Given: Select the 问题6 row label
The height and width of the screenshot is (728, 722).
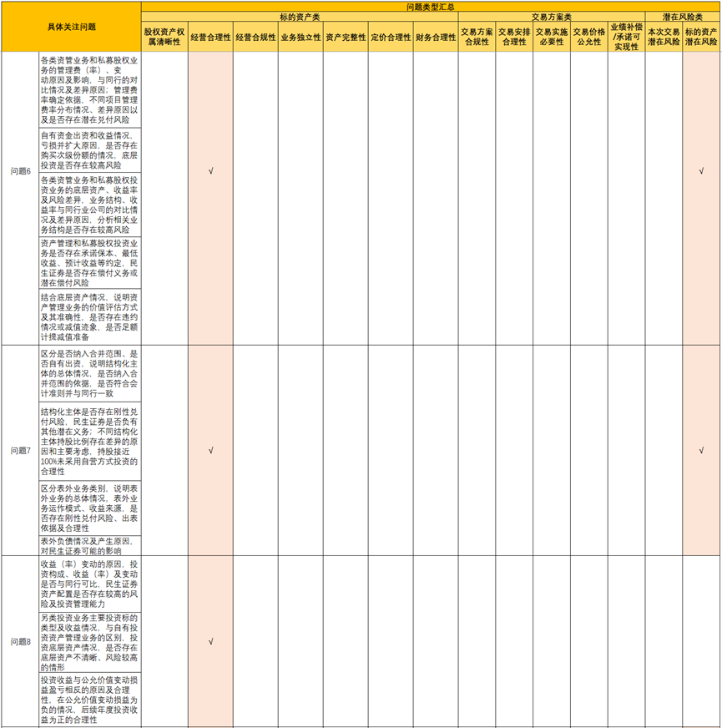Looking at the screenshot, I should coord(20,171).
